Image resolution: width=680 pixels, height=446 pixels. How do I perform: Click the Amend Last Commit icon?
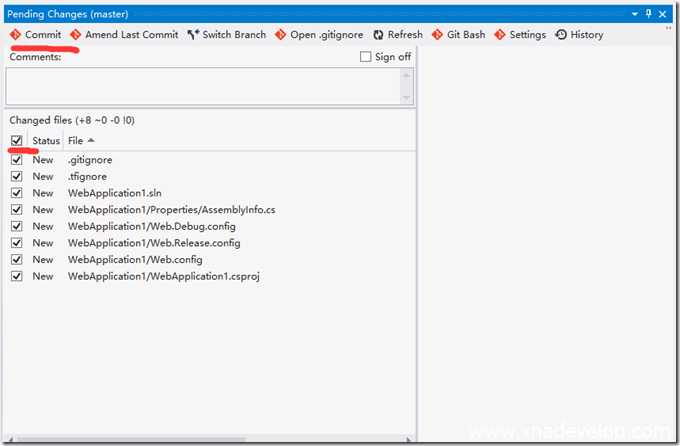[76, 35]
